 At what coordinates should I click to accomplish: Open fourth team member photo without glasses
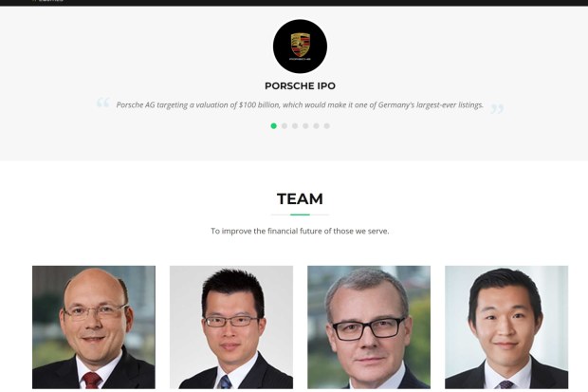[506, 327]
